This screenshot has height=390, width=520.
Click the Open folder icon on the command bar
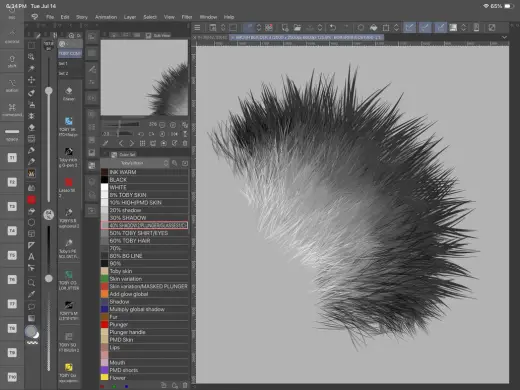(x=297, y=28)
